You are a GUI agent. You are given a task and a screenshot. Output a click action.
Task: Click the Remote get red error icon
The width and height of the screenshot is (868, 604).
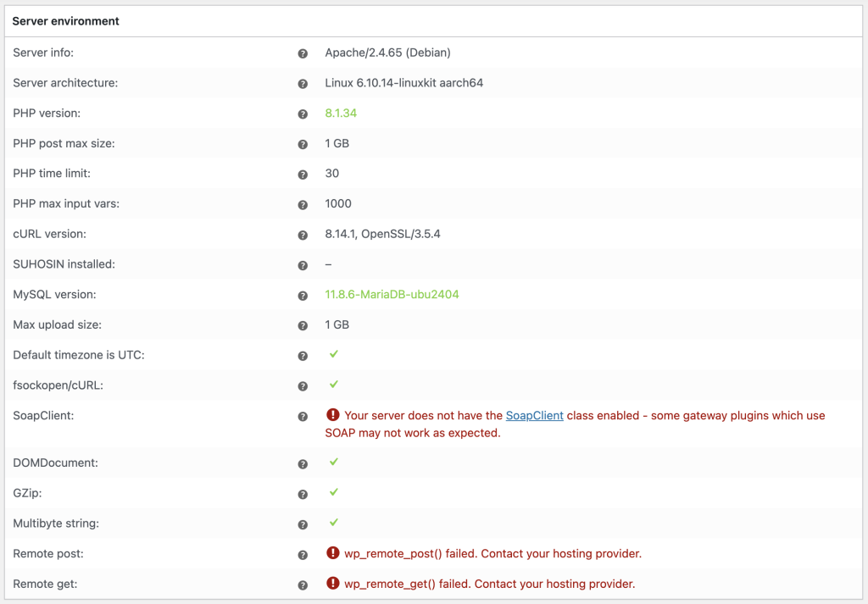[x=332, y=584]
